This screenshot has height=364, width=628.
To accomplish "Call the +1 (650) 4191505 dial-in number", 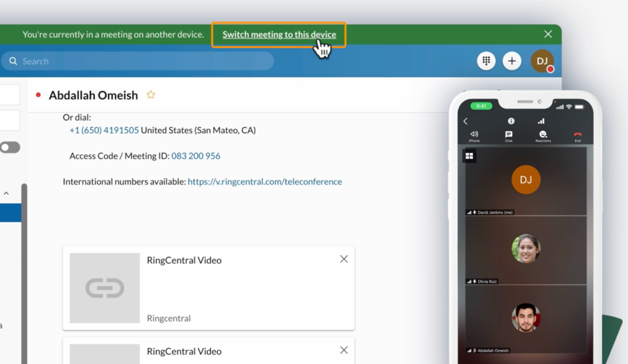I will 104,130.
